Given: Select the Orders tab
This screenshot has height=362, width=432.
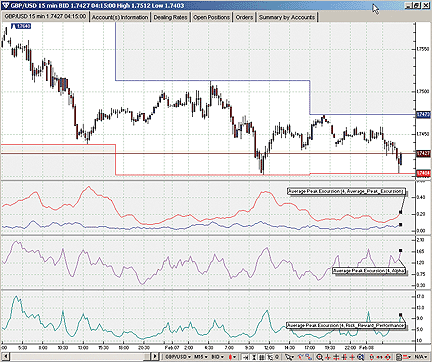Looking at the screenshot, I should tap(244, 17).
